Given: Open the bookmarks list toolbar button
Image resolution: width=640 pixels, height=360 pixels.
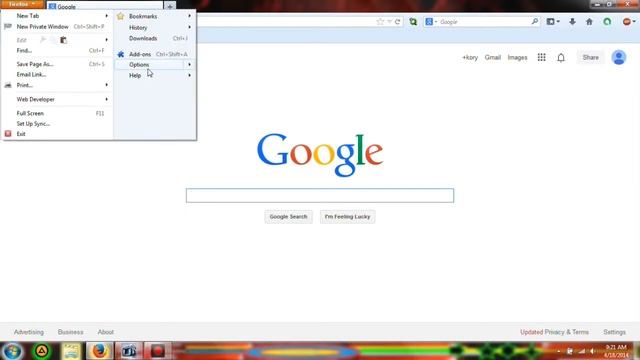Looking at the screenshot, I should pos(553,22).
